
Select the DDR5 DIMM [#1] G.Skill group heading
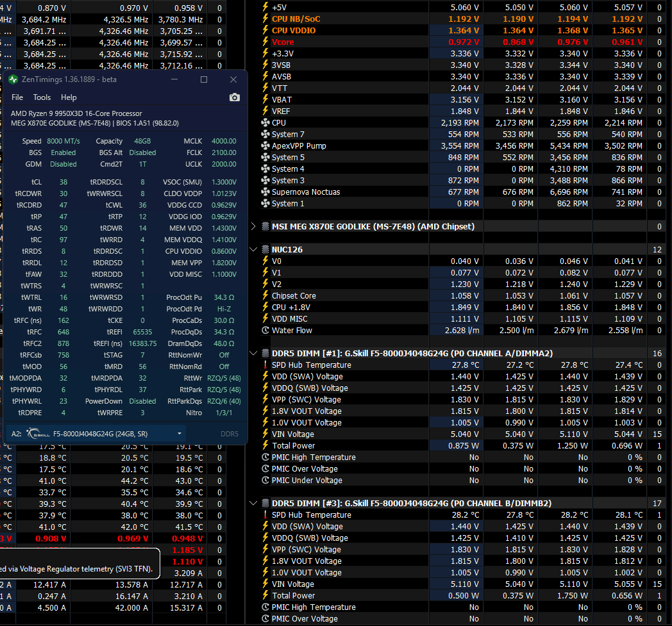tap(412, 354)
